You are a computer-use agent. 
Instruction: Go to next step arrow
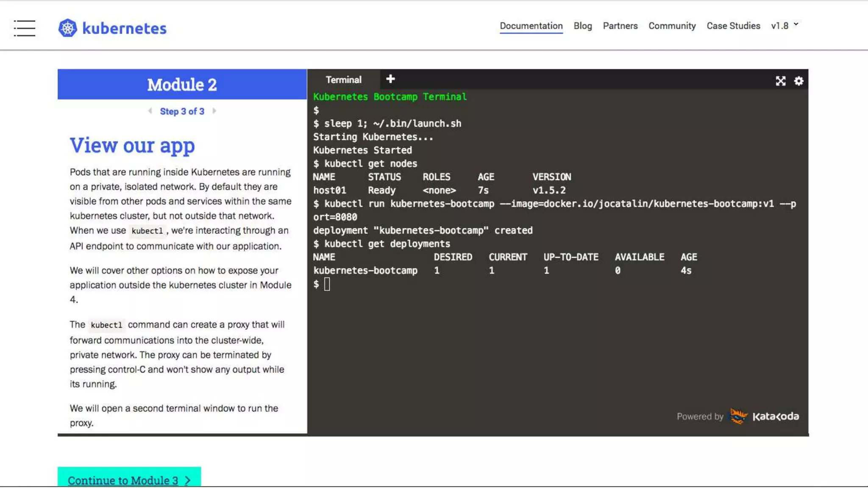tap(214, 111)
